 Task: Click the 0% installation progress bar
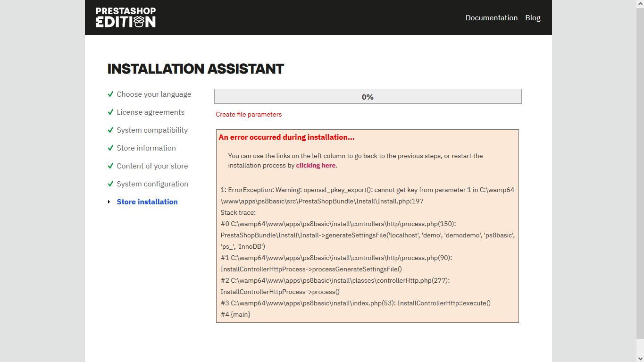point(368,96)
